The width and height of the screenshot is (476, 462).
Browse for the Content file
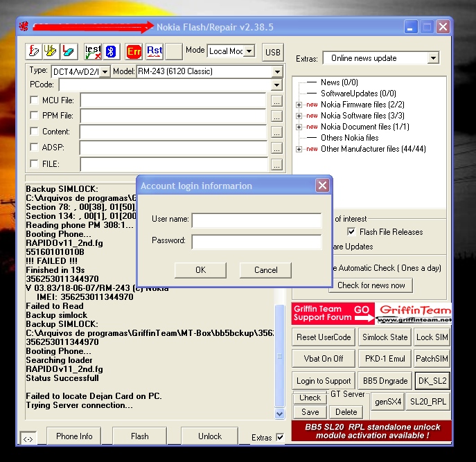276,132
